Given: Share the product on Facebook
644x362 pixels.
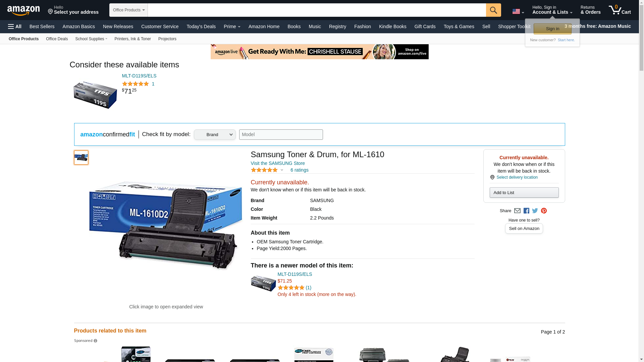Looking at the screenshot, I should (526, 211).
